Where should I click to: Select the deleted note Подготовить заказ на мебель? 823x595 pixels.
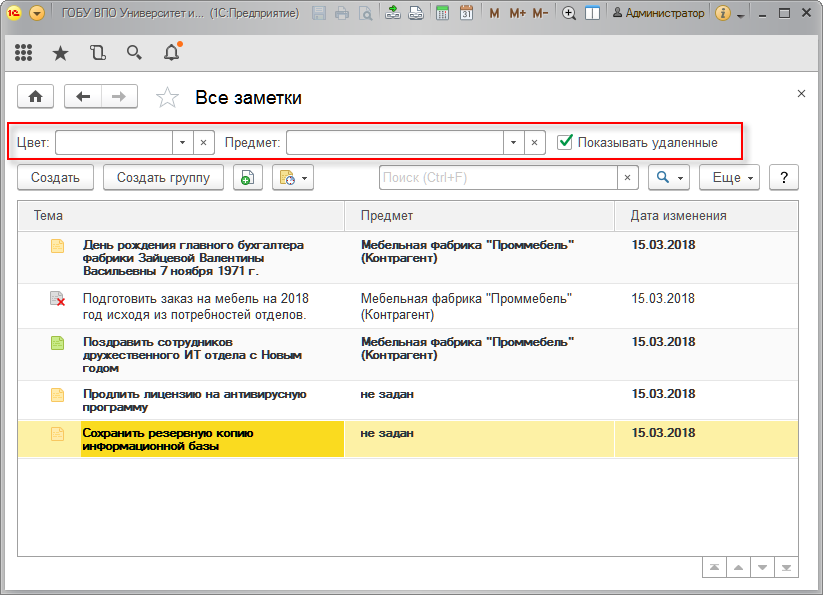click(408, 306)
